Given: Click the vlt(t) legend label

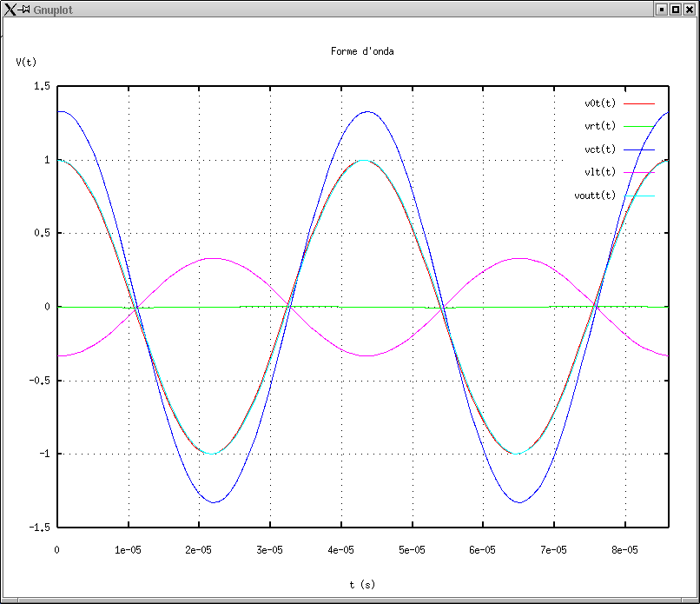Looking at the screenshot, I should point(599,172).
